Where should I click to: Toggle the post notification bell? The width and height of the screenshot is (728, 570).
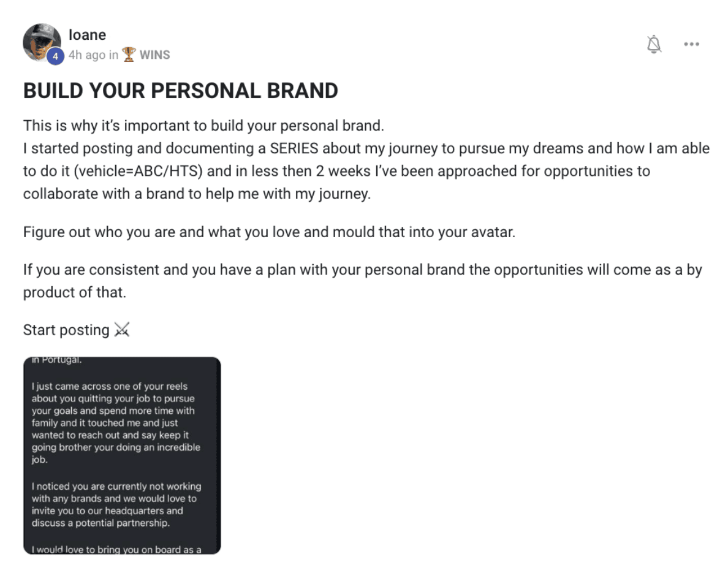[654, 44]
